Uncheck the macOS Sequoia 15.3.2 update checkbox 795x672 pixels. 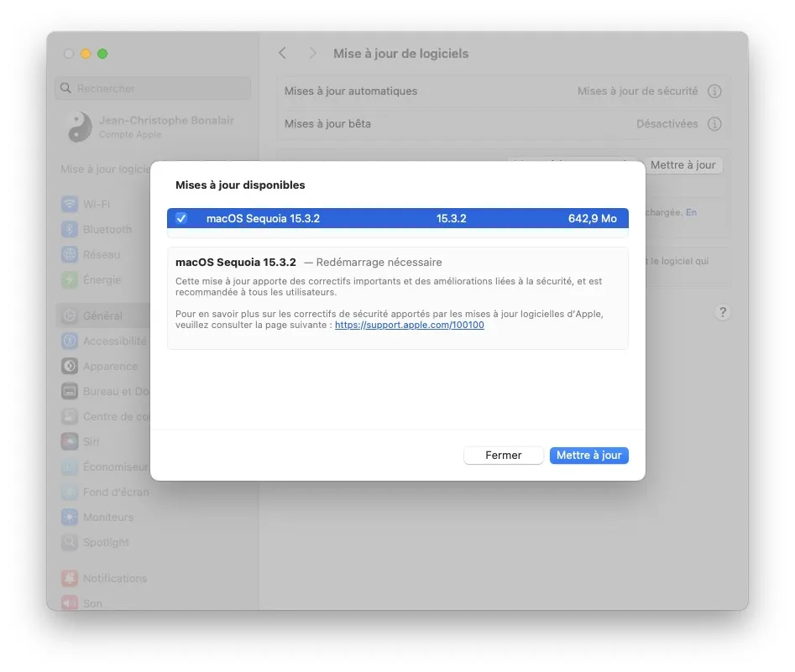pos(181,218)
